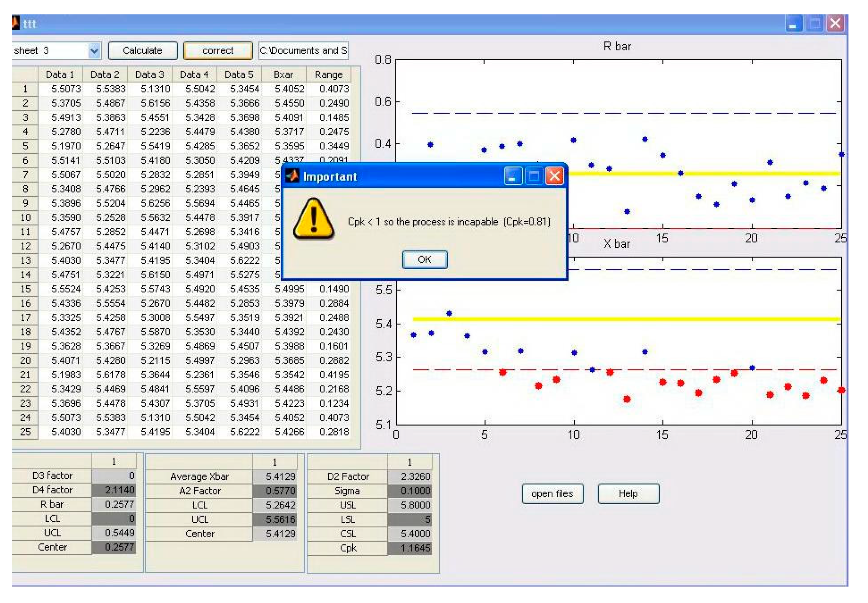
Task: Click row 12 in the data table
Action: (26, 246)
